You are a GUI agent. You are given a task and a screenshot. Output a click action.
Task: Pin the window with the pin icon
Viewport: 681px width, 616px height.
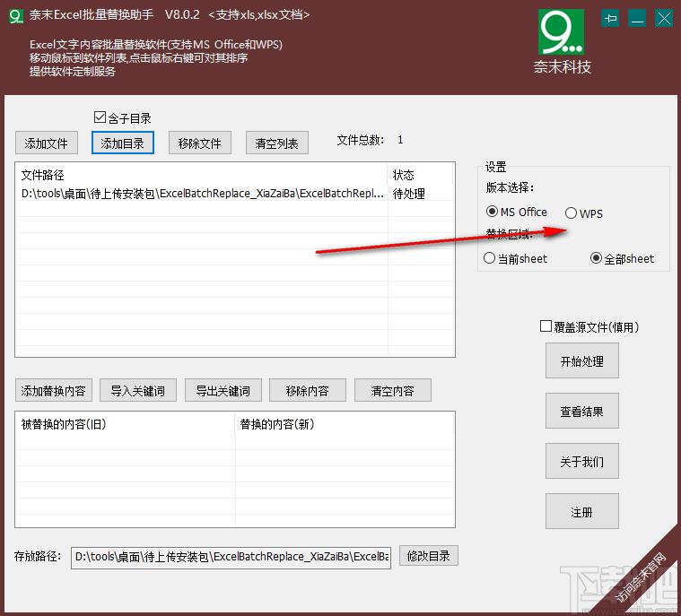click(610, 18)
